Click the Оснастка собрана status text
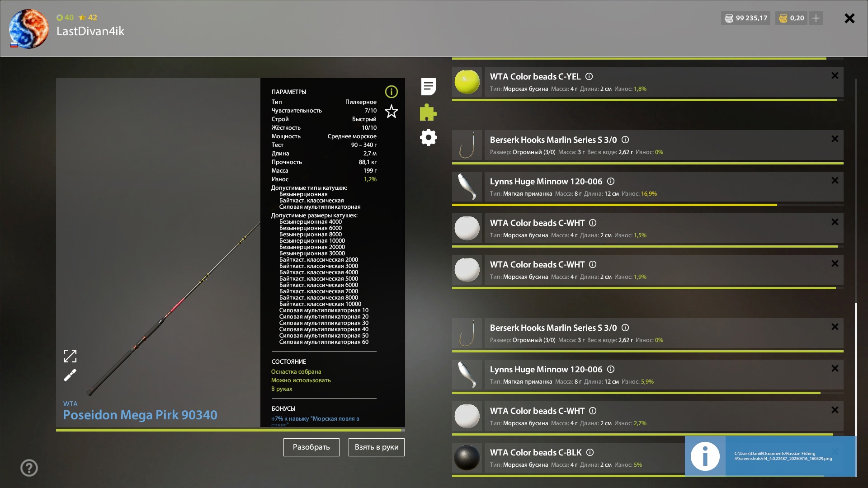 296,372
